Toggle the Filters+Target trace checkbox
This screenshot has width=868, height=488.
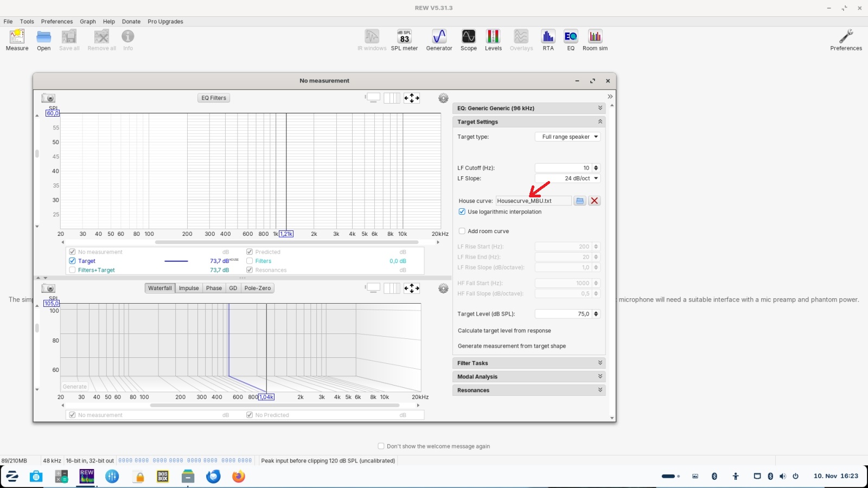[73, 270]
